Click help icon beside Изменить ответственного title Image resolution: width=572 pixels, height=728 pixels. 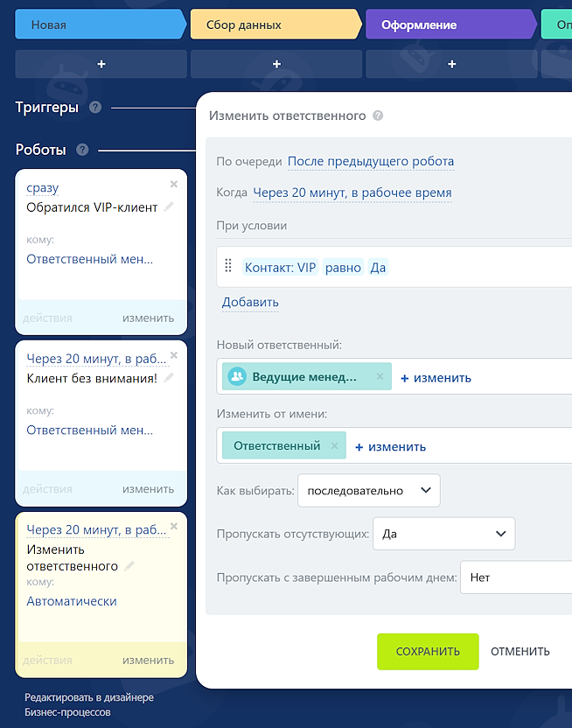point(378,115)
